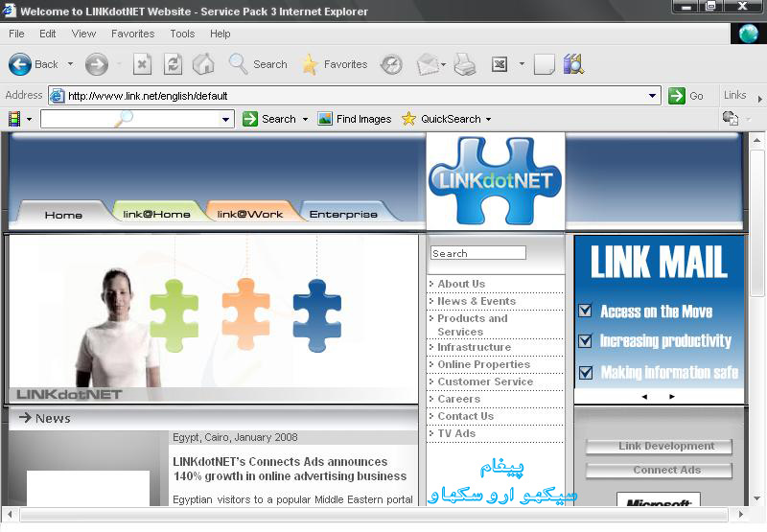Refresh the page using the Refresh icon
Screen dimensions: 767x532
173,64
